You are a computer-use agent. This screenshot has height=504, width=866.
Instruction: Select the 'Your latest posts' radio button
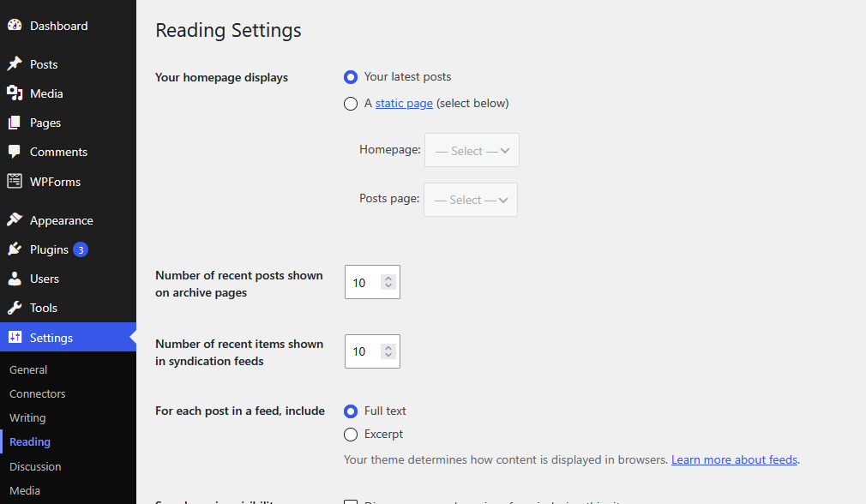[351, 77]
